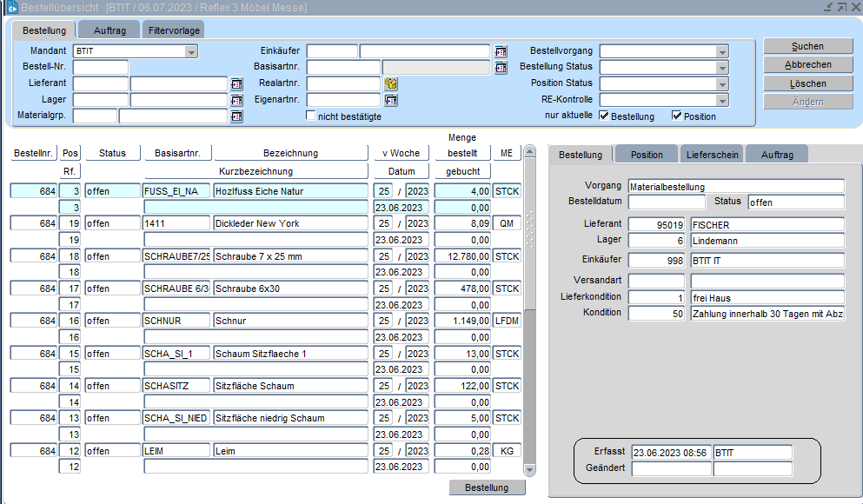The image size is (863, 504).
Task: Click the Löschen button
Action: [807, 83]
